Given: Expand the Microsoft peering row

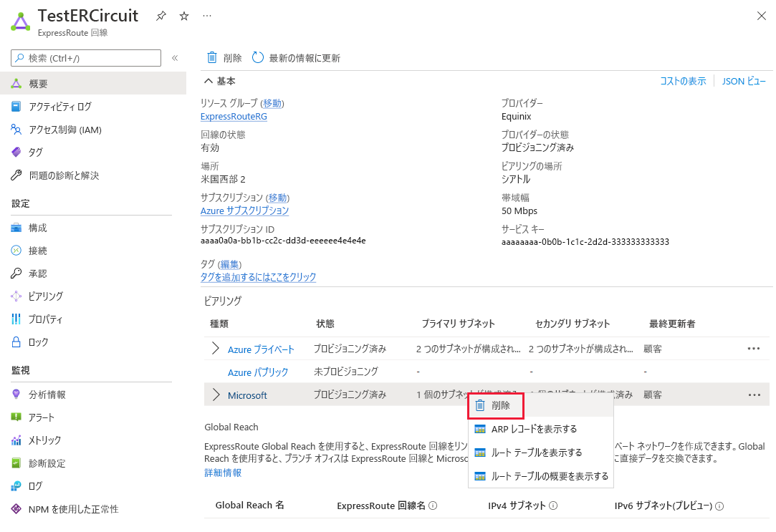Looking at the screenshot, I should click(216, 395).
